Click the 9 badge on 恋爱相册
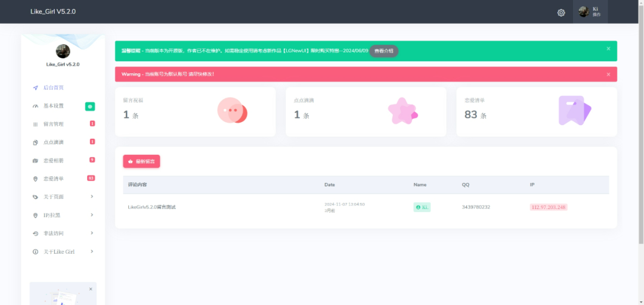 tap(92, 160)
